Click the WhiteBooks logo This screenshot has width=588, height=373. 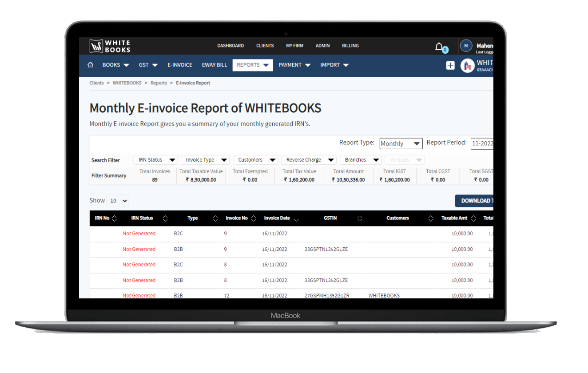click(110, 46)
